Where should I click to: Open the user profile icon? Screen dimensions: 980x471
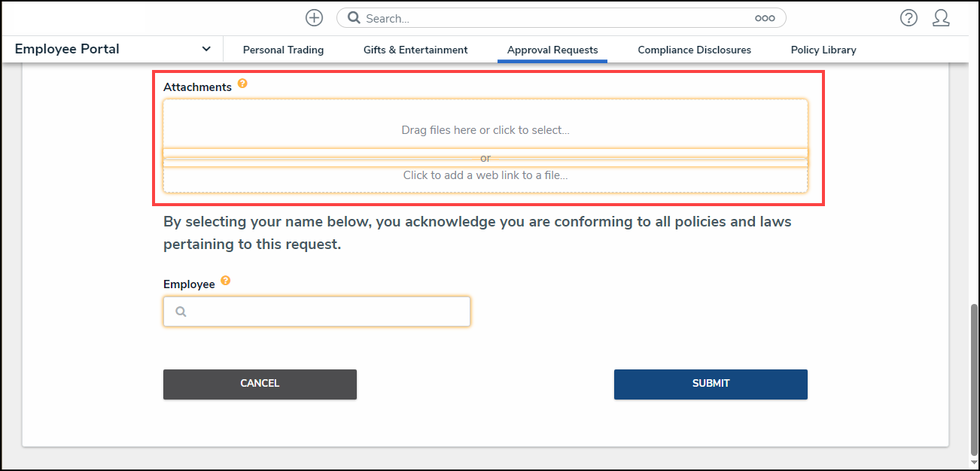[941, 18]
